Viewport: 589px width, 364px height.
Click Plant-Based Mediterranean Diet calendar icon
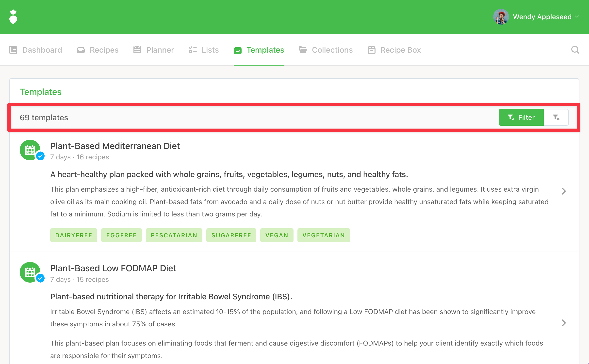click(x=30, y=150)
